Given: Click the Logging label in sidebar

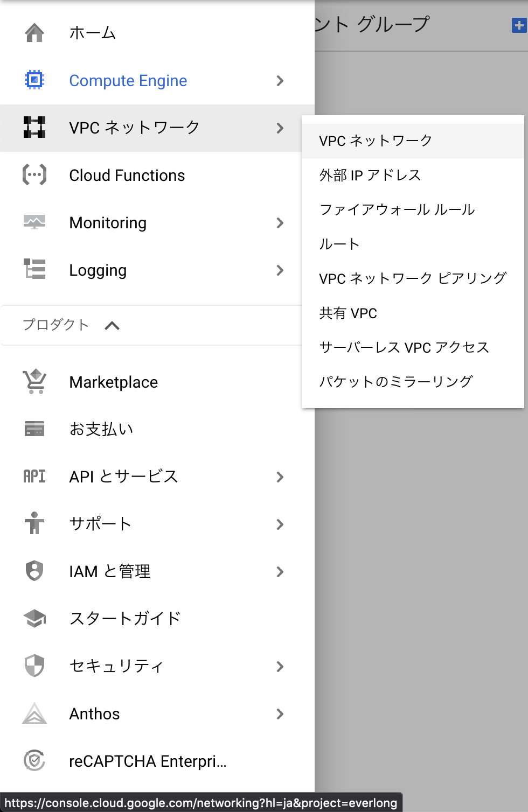Looking at the screenshot, I should [98, 270].
